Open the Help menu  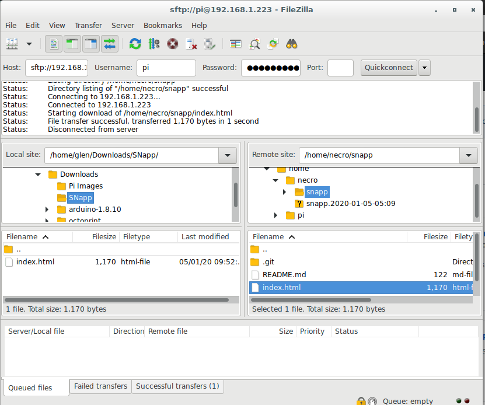199,25
